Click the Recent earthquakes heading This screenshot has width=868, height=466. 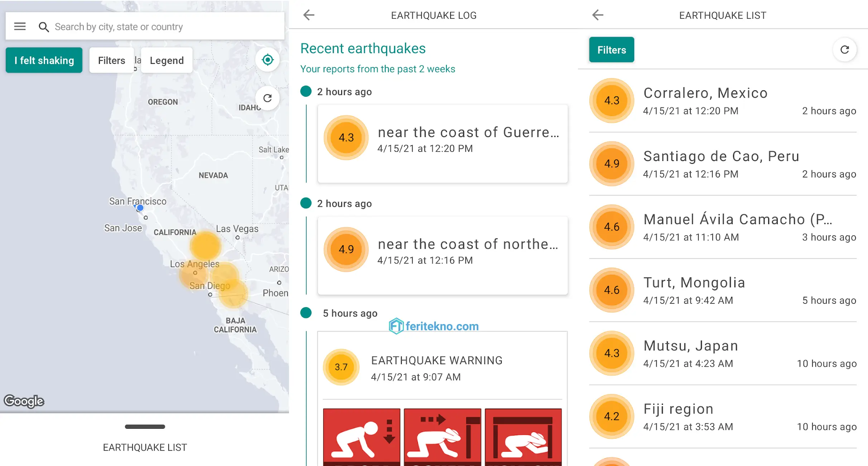pyautogui.click(x=363, y=48)
